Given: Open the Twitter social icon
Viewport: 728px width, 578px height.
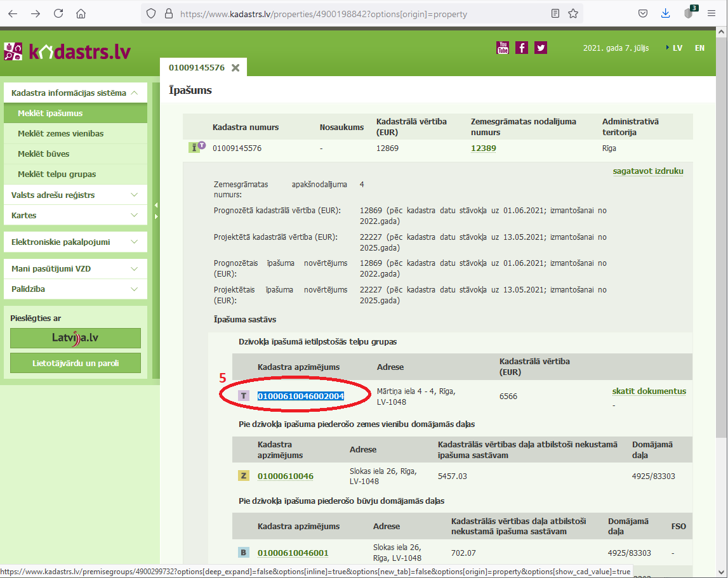Looking at the screenshot, I should click(540, 48).
